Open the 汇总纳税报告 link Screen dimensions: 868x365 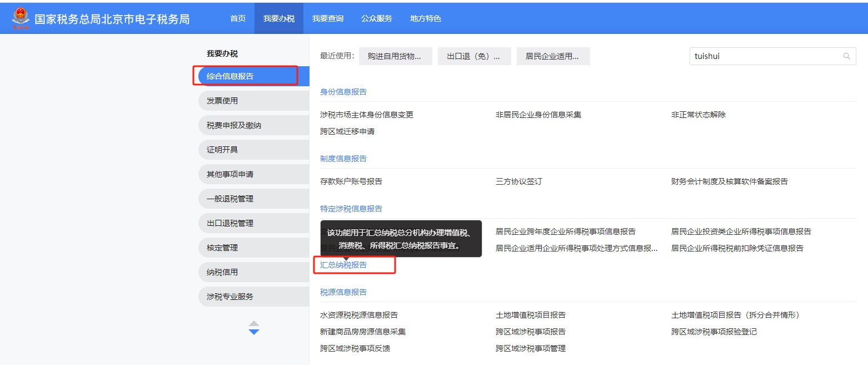coord(343,265)
